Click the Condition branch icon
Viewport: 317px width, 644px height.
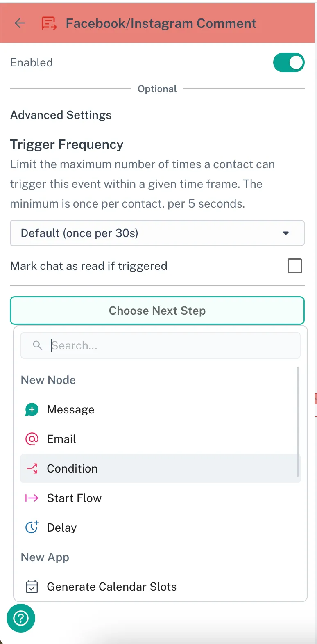(32, 468)
